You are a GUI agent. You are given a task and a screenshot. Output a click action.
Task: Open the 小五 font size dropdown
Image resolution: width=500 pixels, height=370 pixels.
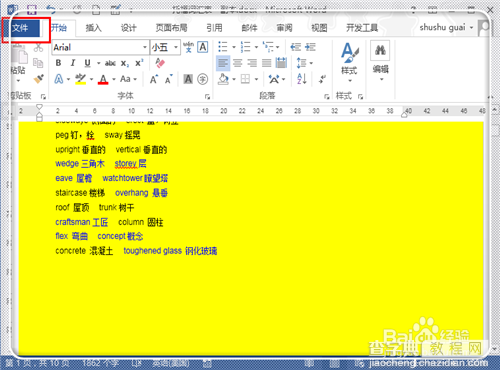176,47
